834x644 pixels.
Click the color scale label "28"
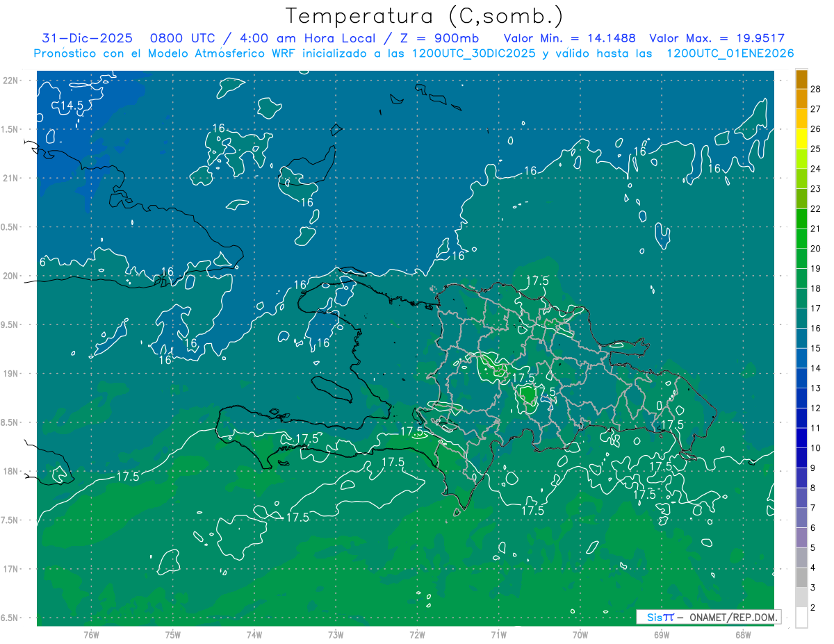click(816, 89)
